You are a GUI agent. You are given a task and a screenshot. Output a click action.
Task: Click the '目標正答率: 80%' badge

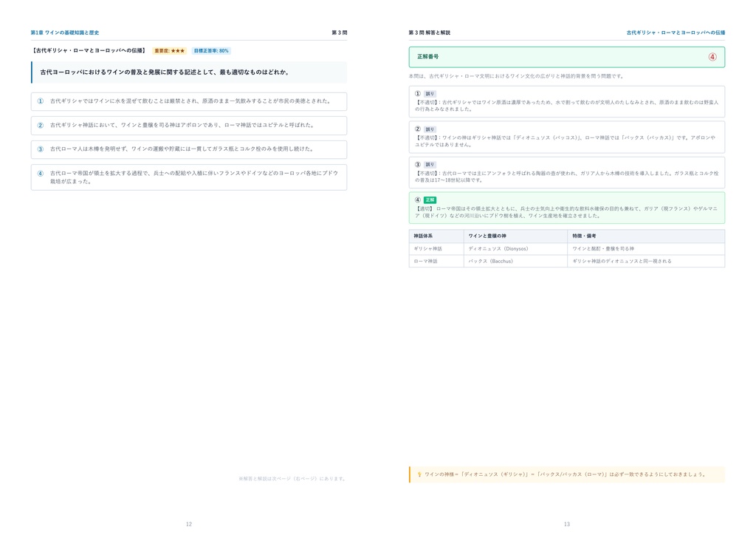point(211,51)
